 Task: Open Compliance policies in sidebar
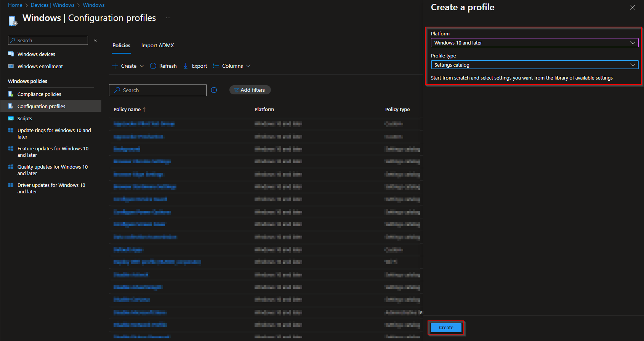39,94
